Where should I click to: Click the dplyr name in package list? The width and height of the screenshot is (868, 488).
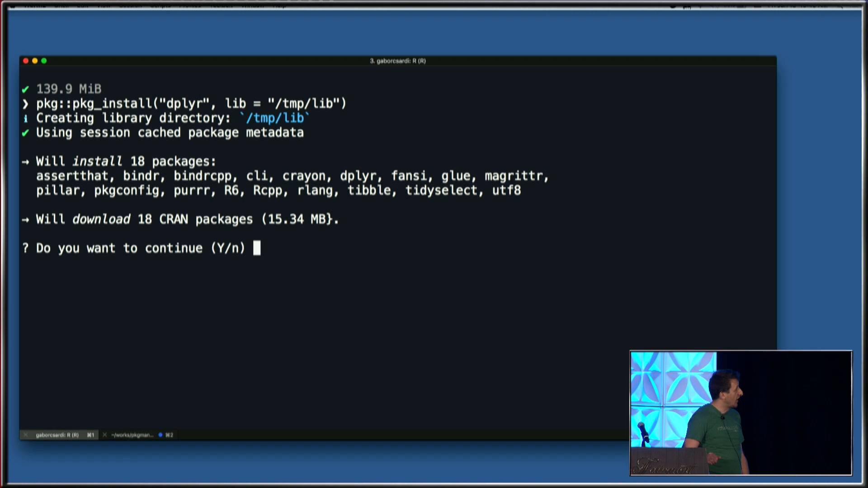coord(358,176)
